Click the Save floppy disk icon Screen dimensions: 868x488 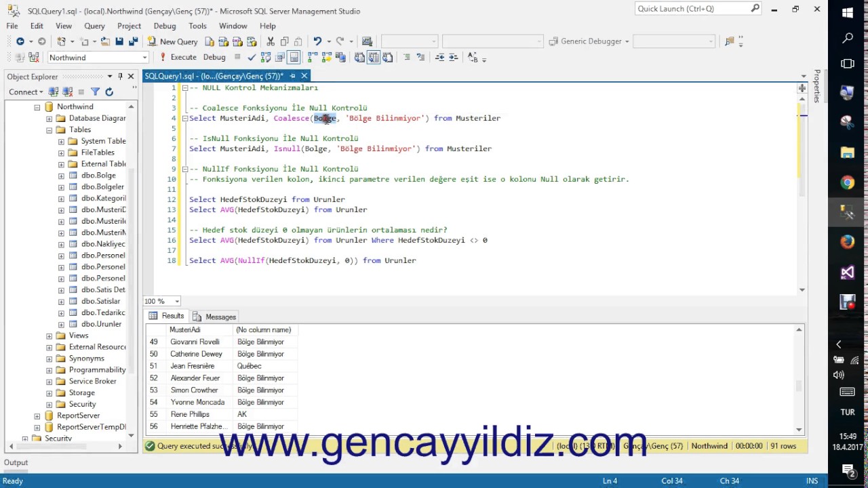[x=119, y=41]
